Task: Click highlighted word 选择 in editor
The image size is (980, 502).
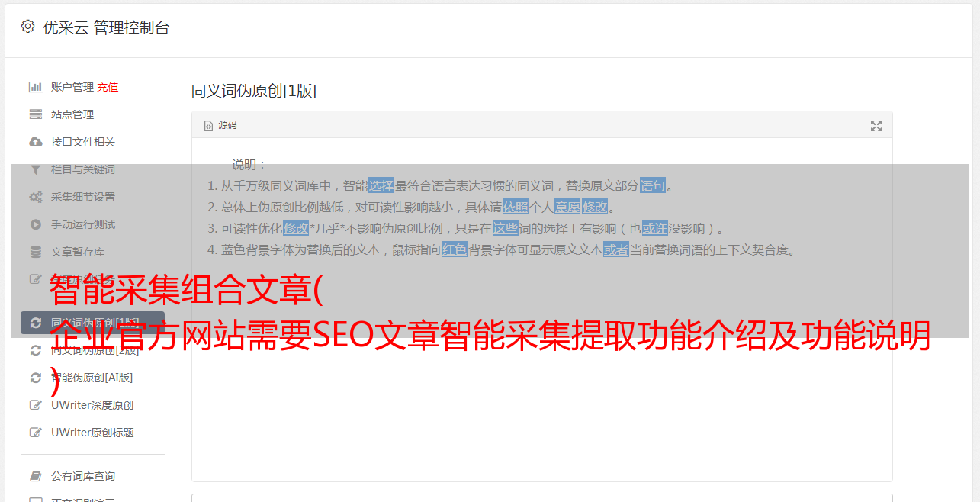Action: coord(381,185)
